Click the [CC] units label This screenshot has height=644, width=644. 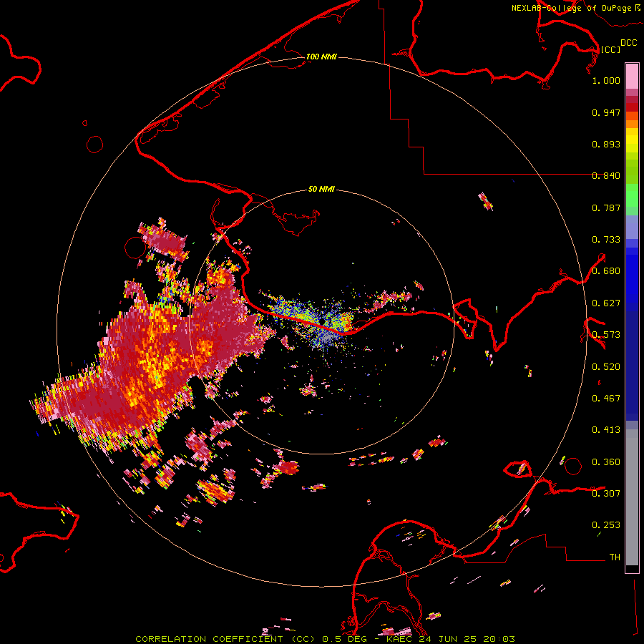[610, 49]
